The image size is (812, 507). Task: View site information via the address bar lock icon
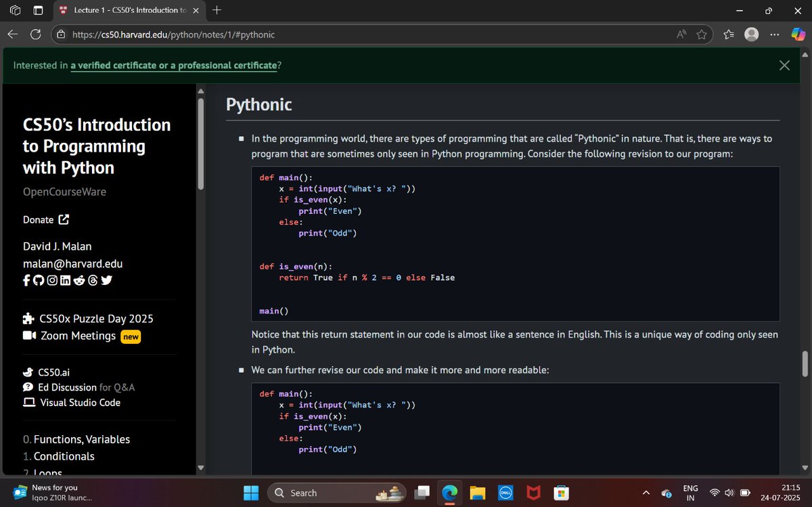[61, 35]
